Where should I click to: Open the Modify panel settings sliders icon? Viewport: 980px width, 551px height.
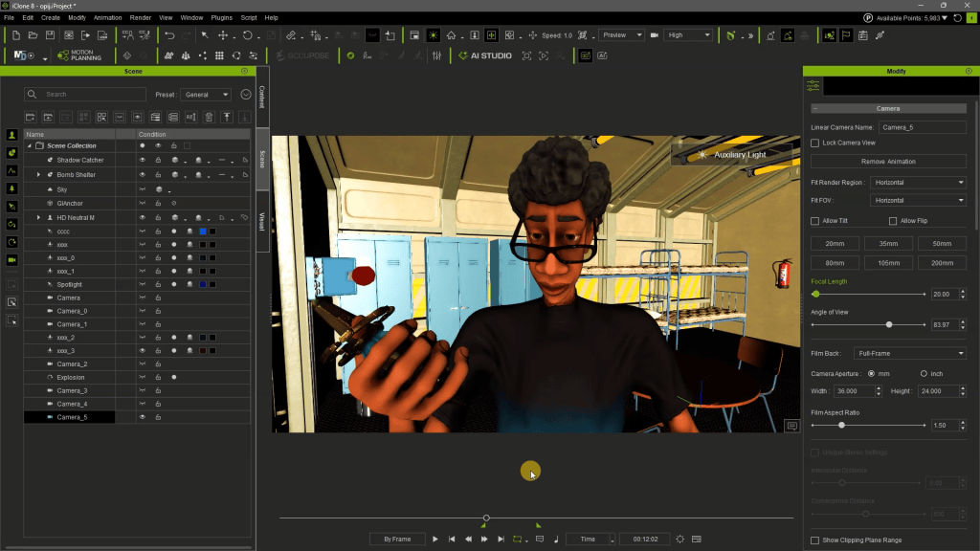pyautogui.click(x=813, y=85)
